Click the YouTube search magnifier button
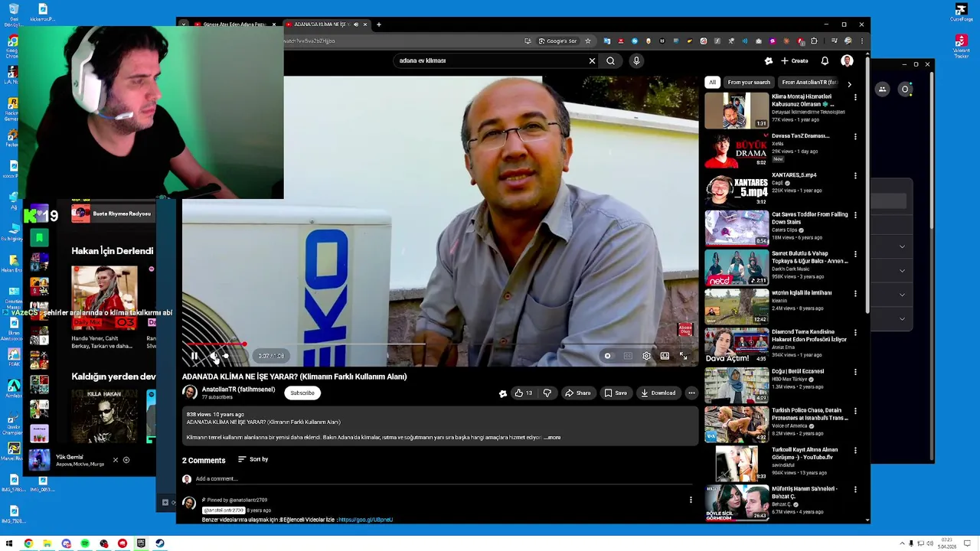Viewport: 980px width, 551px height. [611, 60]
